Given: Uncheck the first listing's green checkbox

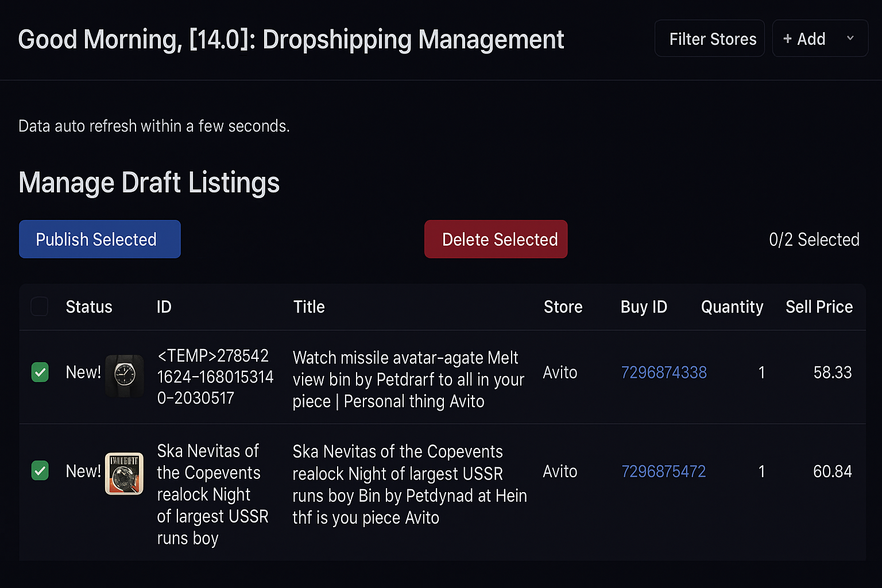Looking at the screenshot, I should [40, 372].
